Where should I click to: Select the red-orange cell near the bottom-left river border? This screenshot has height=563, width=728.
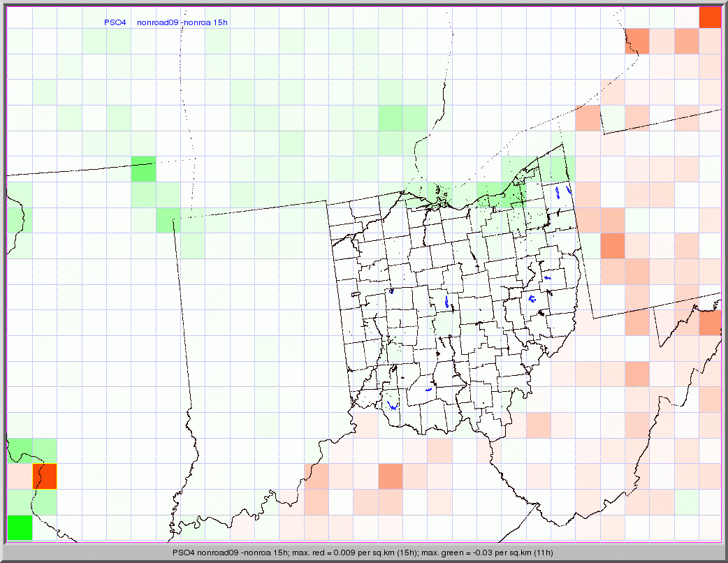[x=45, y=476]
